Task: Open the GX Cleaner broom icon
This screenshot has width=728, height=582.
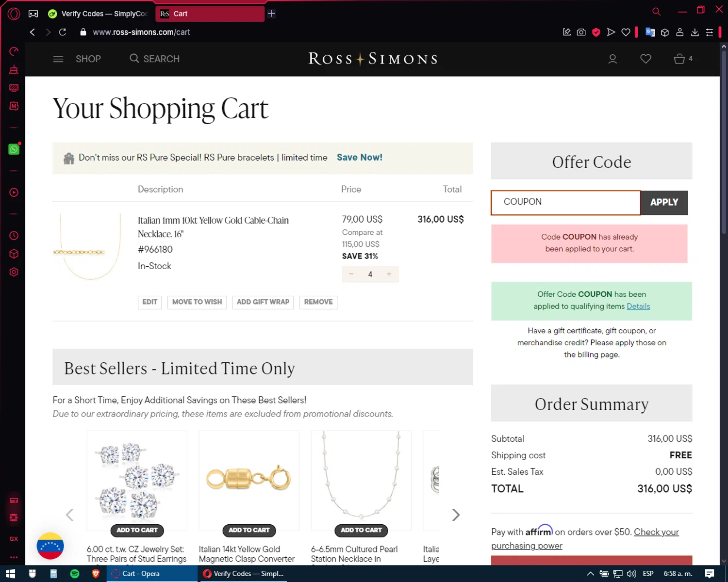Action: [14, 70]
